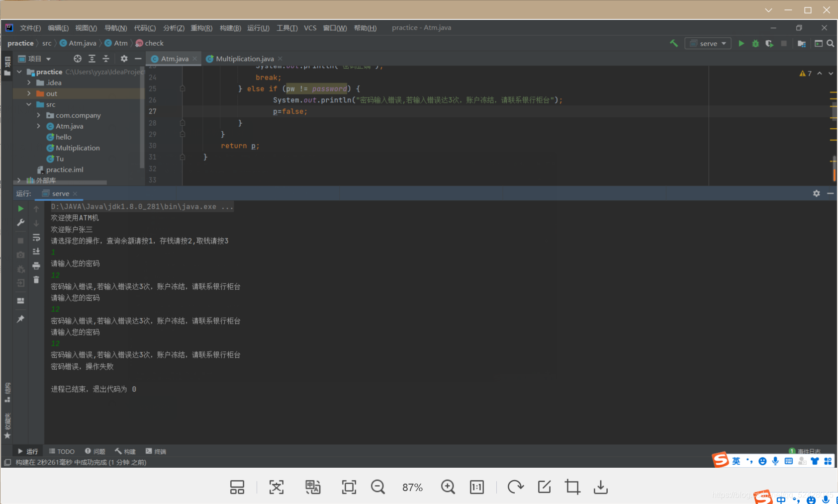Close the serve run tab

point(75,194)
